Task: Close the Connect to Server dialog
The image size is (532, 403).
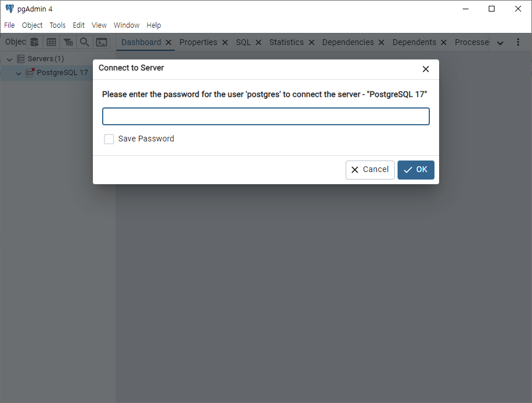Action: [426, 69]
